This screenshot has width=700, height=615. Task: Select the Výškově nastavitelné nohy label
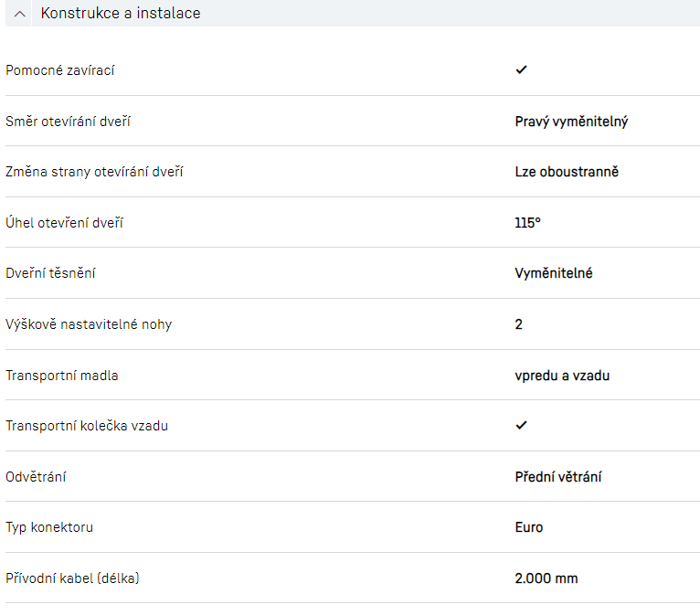(x=89, y=324)
